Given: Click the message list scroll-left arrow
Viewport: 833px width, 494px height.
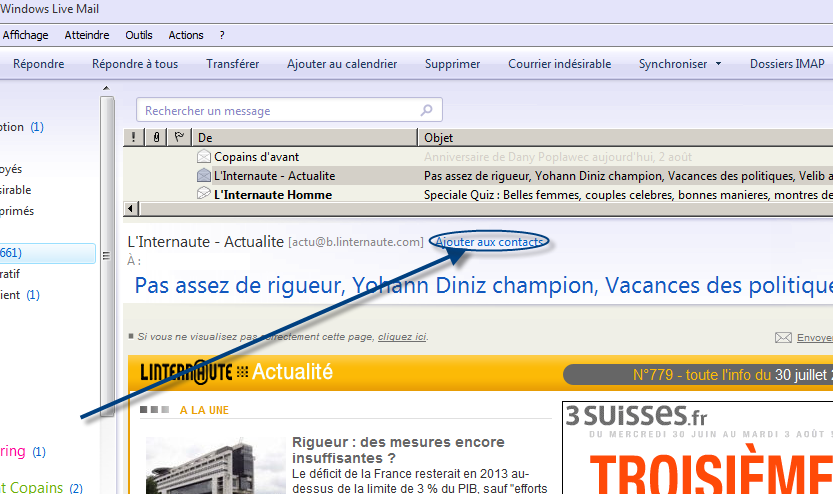Looking at the screenshot, I should tap(131, 209).
